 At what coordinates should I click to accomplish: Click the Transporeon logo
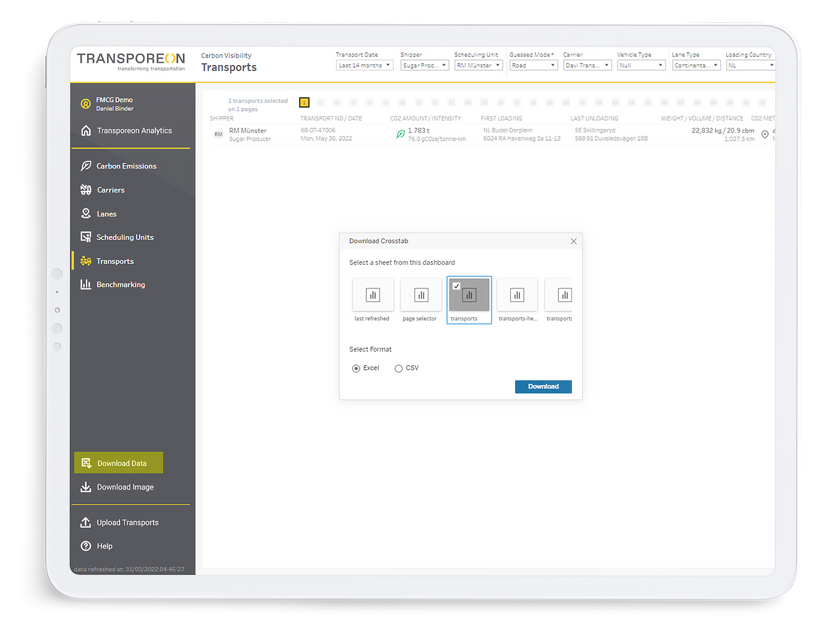tap(131, 62)
